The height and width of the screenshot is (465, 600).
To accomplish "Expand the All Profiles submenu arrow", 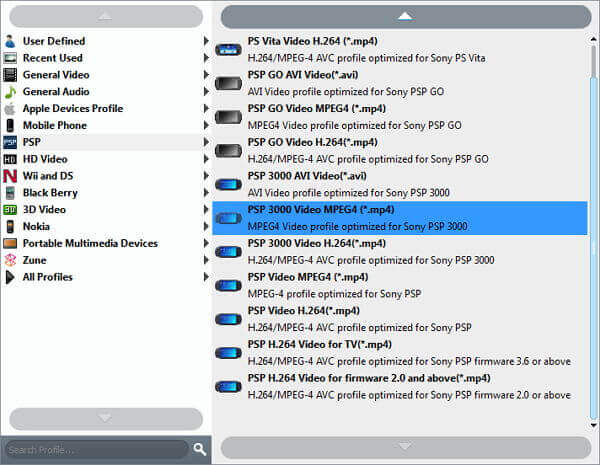I will pyautogui.click(x=206, y=277).
